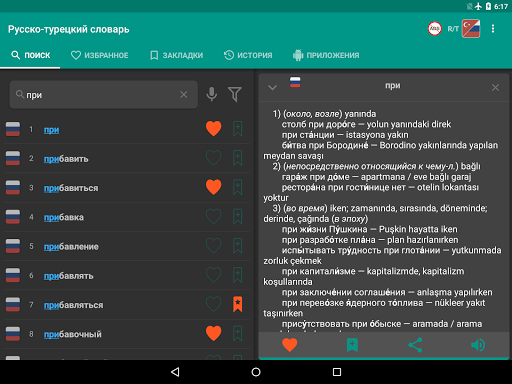
Task: Tap the microphone voice search icon
Action: [x=212, y=94]
